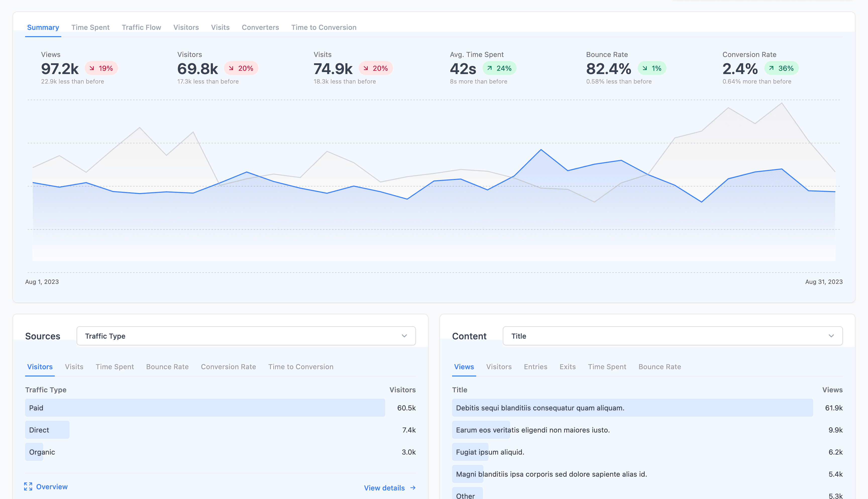
Task: Click the Overview expand icon
Action: (28, 486)
